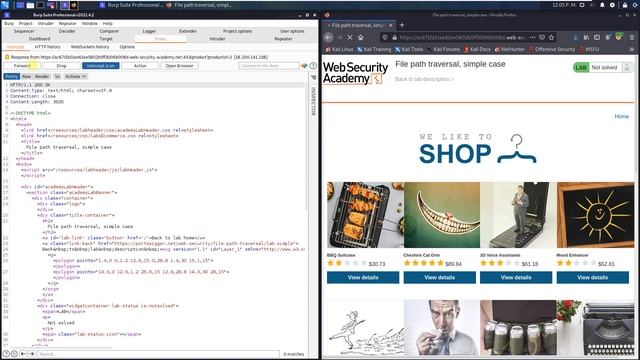640x360 pixels.
Task: Switch to the Logger tab
Action: (x=149, y=31)
